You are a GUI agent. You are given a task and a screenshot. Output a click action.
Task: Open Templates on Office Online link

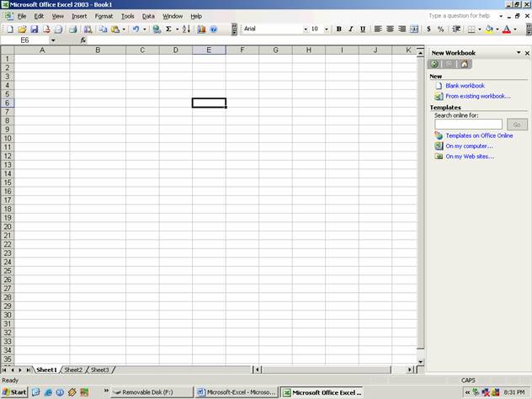tap(479, 136)
